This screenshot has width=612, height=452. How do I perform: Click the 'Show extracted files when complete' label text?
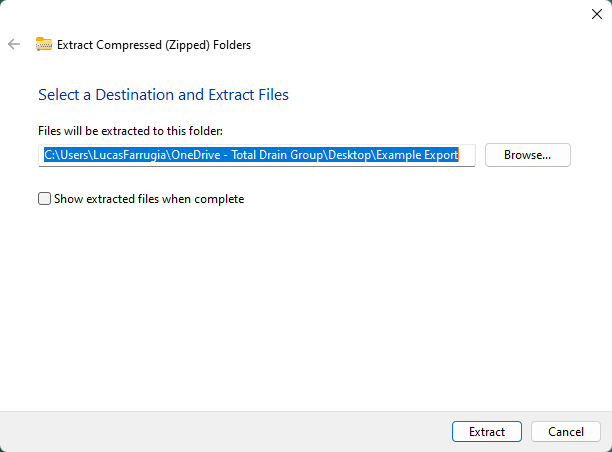pos(150,199)
